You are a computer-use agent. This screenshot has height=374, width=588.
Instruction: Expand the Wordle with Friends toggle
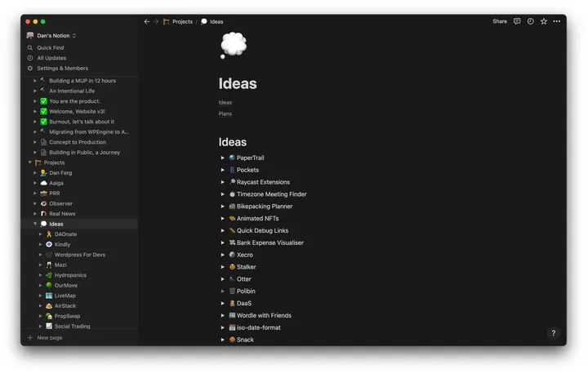[x=222, y=315]
